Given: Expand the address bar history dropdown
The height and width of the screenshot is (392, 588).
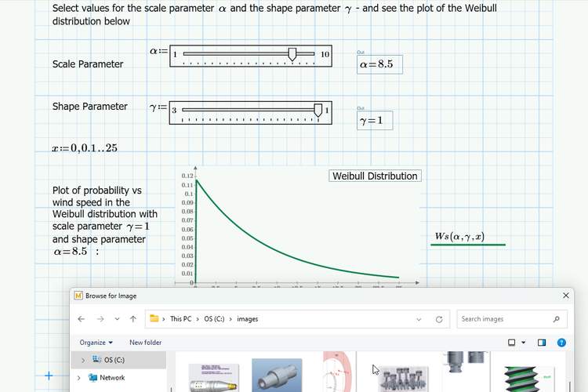Looking at the screenshot, I should click(x=419, y=319).
